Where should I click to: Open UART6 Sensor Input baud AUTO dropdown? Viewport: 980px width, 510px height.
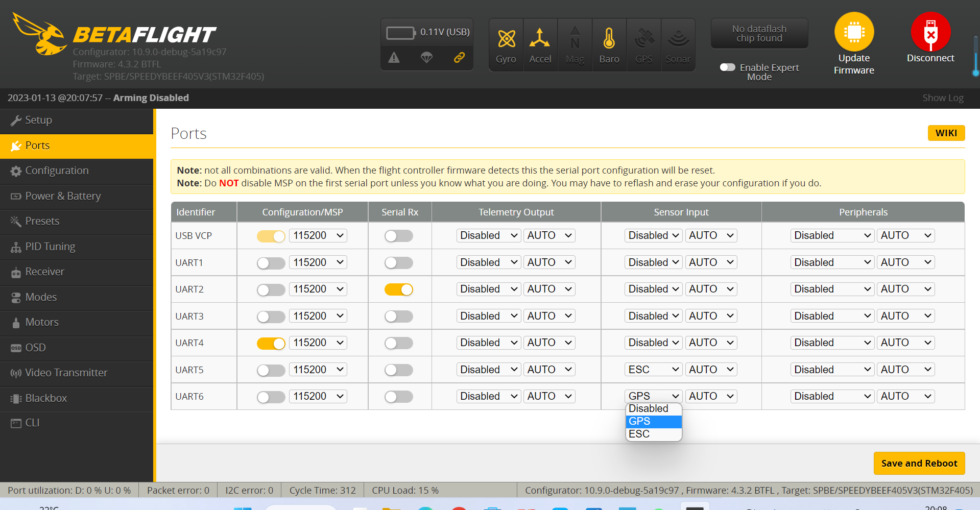pyautogui.click(x=711, y=396)
